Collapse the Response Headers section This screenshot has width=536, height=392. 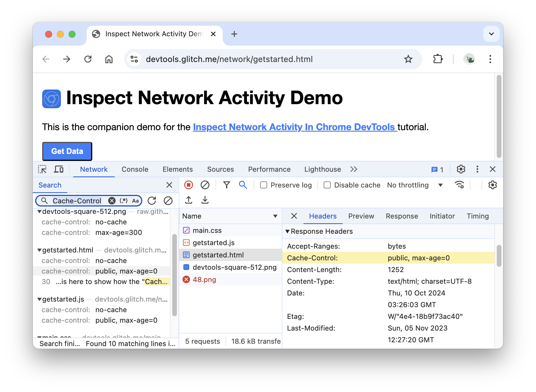point(288,231)
